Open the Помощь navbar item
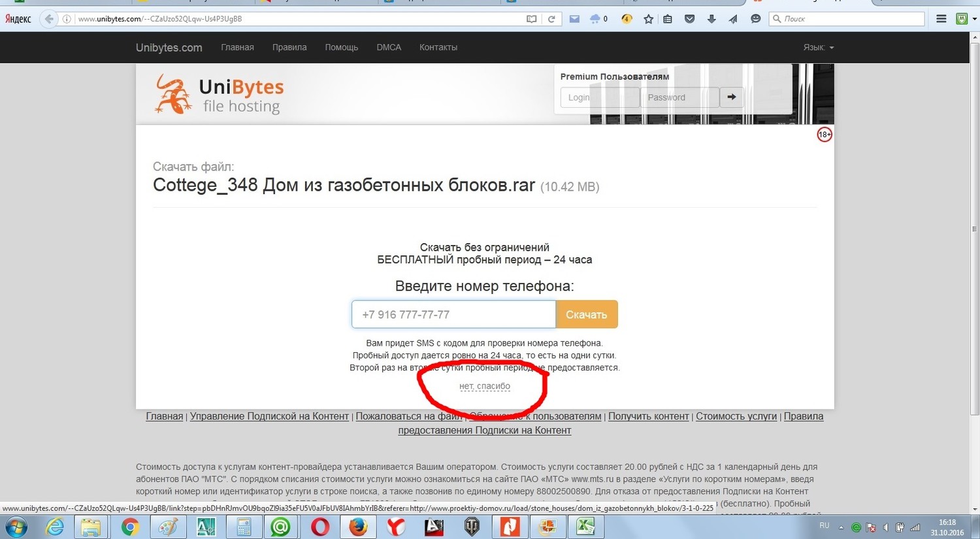Viewport: 980px width, 539px height. [x=341, y=47]
